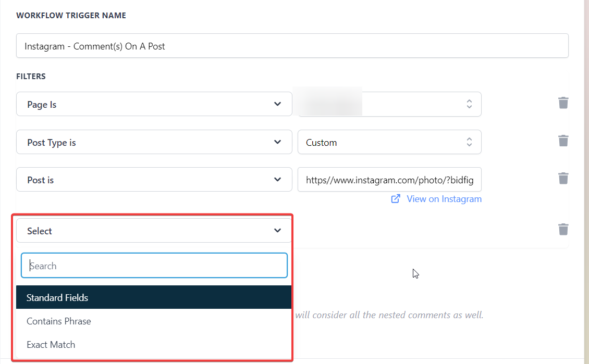589x364 pixels.
Task: Open the Post Type is dropdown
Action: tap(154, 142)
